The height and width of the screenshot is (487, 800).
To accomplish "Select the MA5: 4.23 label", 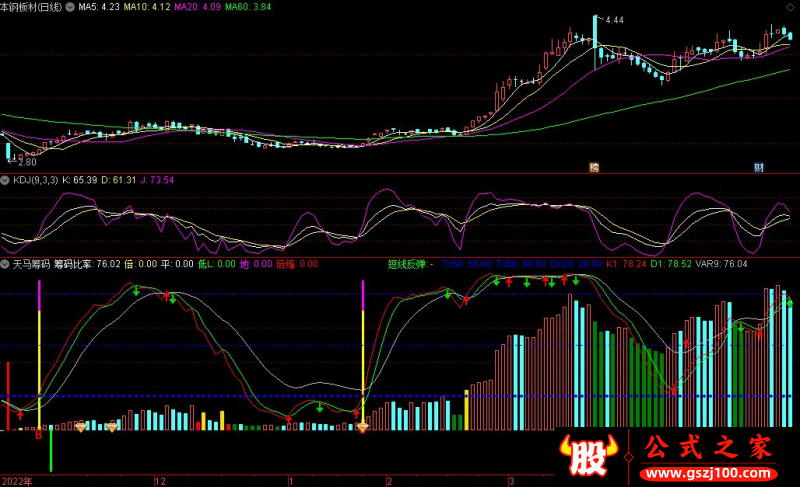I will [98, 7].
